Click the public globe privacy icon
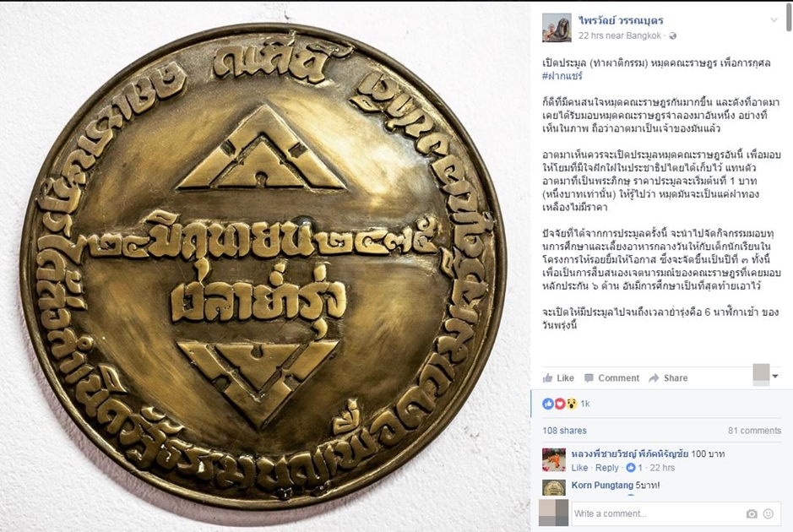 click(x=672, y=36)
